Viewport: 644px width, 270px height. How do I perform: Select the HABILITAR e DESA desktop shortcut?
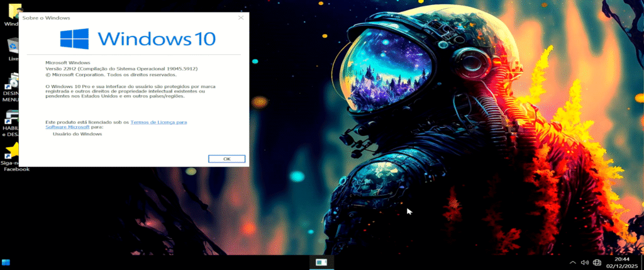(11, 123)
